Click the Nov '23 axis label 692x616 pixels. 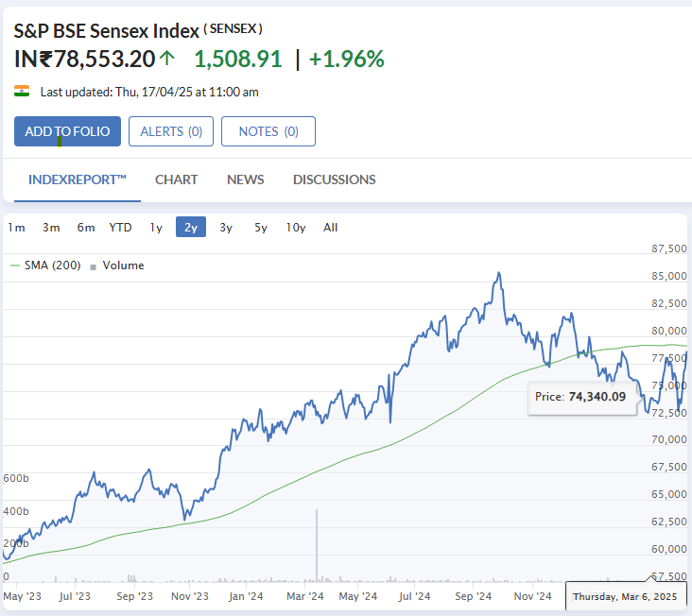(190, 596)
